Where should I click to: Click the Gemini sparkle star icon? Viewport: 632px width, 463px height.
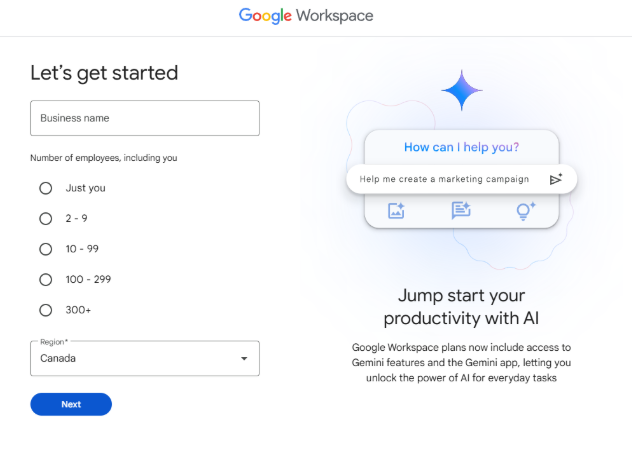462,90
